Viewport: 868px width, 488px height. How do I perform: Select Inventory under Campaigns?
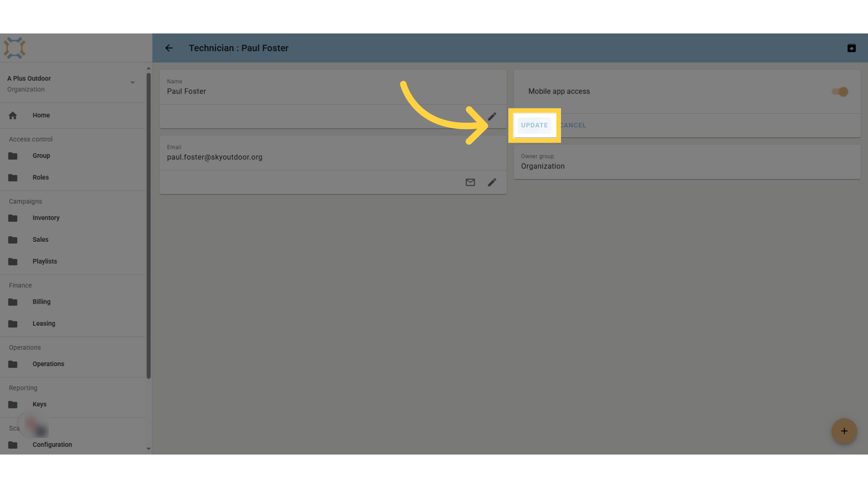coord(46,218)
